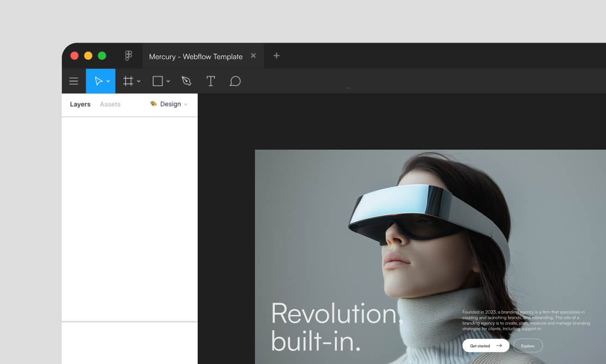Click the Figma logo icon

[128, 55]
